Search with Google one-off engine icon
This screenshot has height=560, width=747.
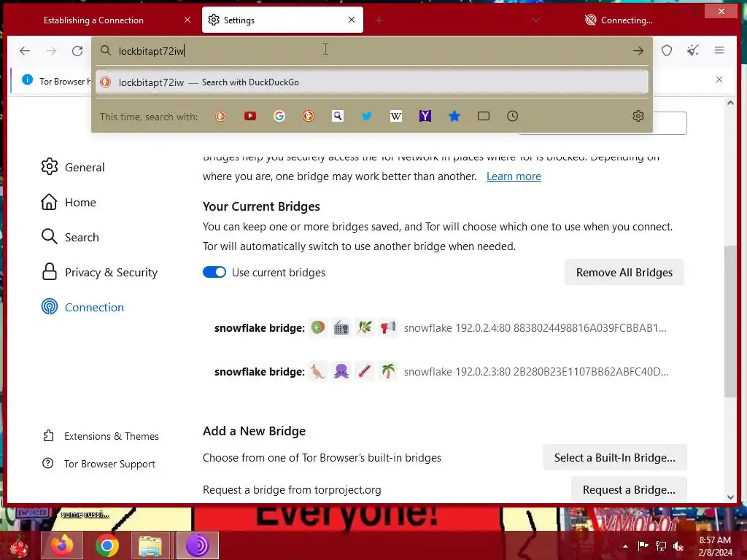click(279, 116)
